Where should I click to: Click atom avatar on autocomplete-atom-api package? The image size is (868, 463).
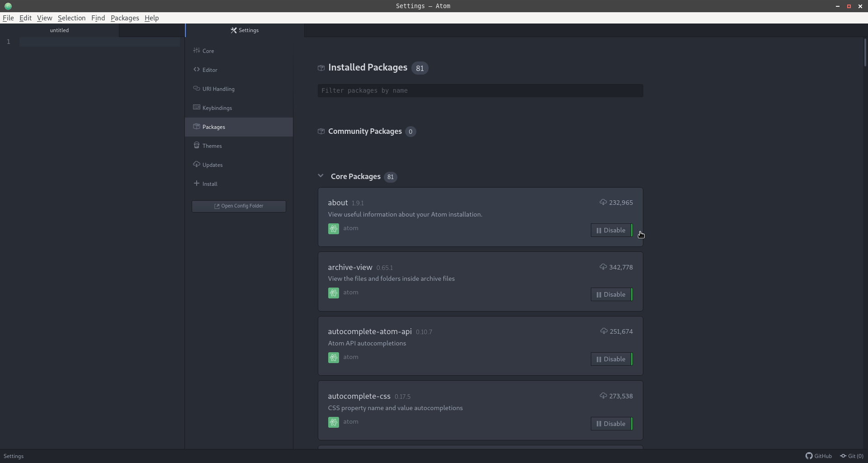(334, 358)
